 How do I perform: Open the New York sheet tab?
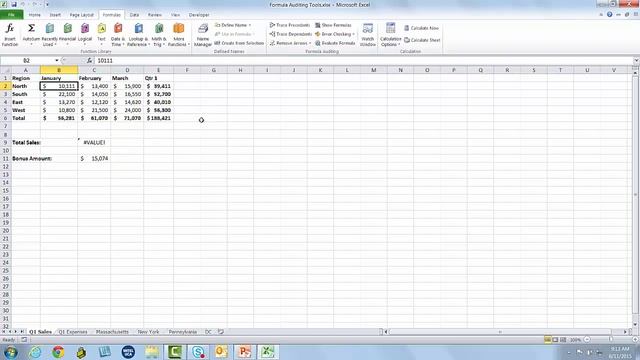[x=148, y=332]
